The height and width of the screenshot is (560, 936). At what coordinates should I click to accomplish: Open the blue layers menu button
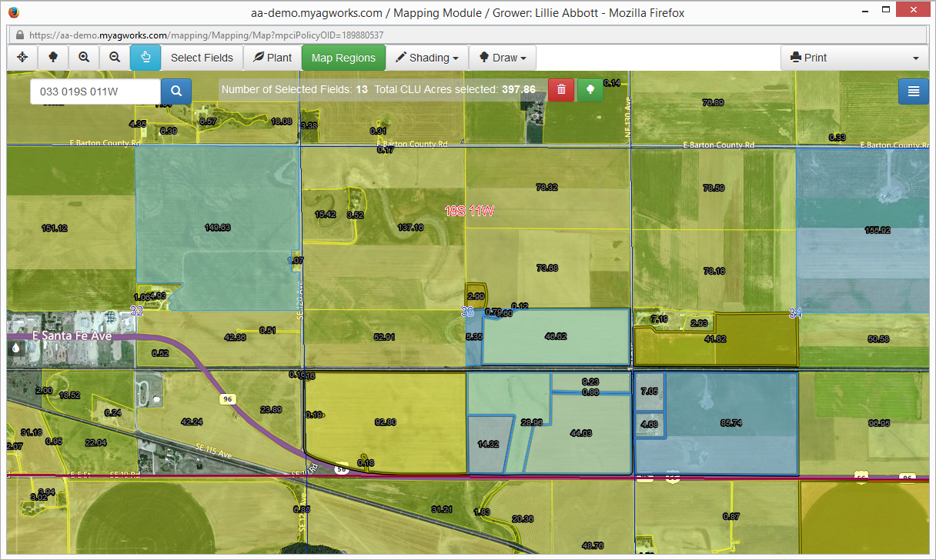tap(914, 91)
